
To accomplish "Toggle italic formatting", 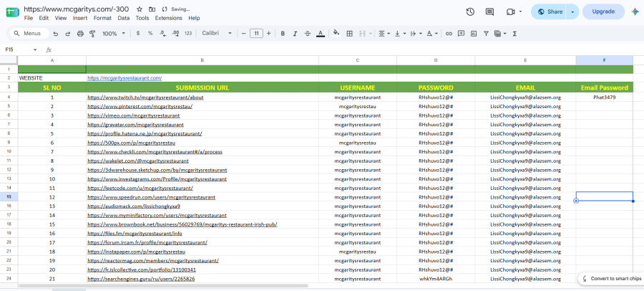I will point(295,34).
